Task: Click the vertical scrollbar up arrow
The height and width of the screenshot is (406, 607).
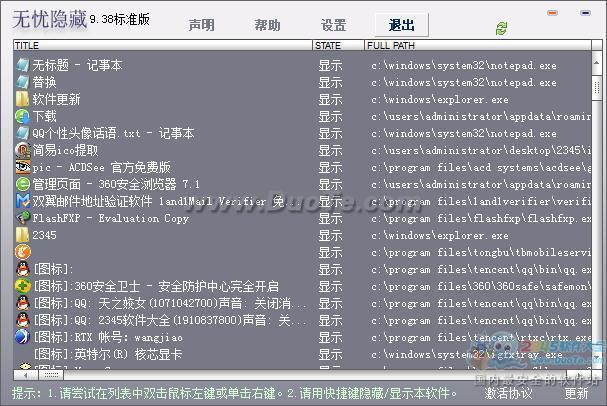Action: [x=597, y=62]
